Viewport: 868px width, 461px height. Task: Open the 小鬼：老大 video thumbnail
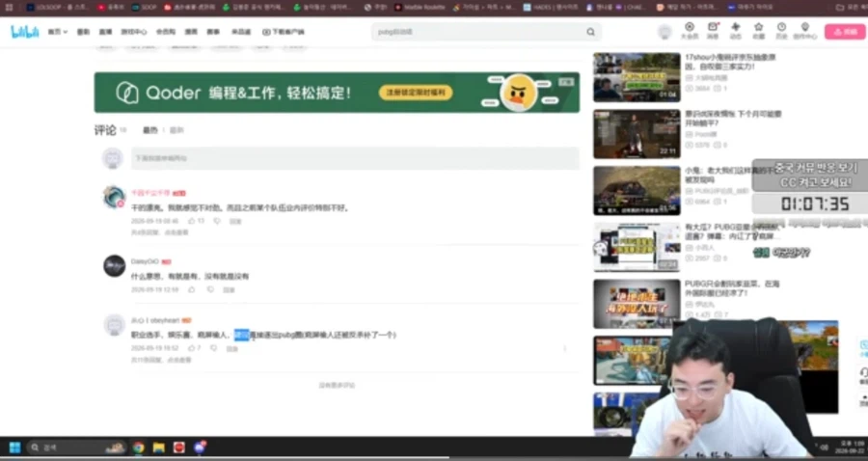(637, 190)
